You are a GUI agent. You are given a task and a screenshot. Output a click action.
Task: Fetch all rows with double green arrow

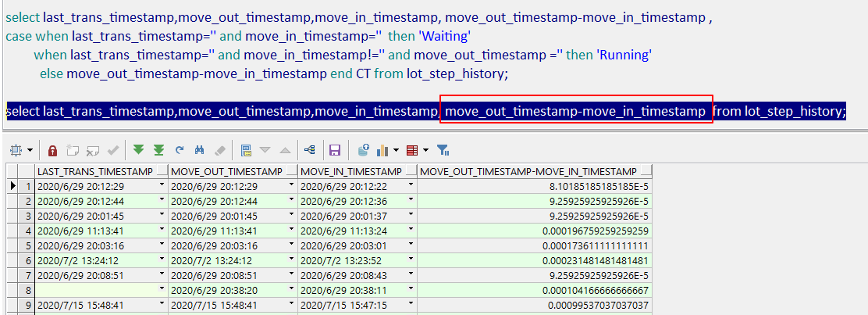(x=159, y=150)
